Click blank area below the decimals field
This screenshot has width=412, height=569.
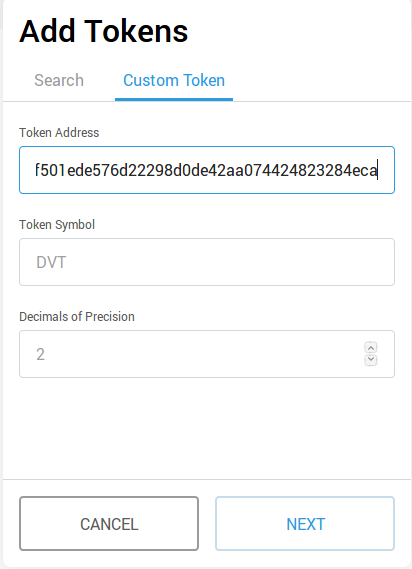click(x=207, y=428)
